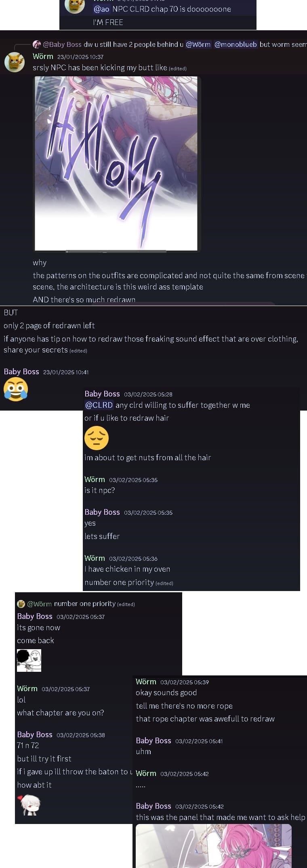Click the small avatar in the "number one priority" reply
Viewport: 307px width, 868px height.
pos(21,604)
